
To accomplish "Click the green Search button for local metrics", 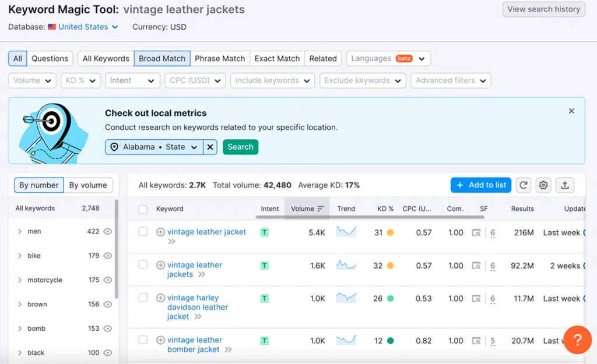I will (240, 147).
